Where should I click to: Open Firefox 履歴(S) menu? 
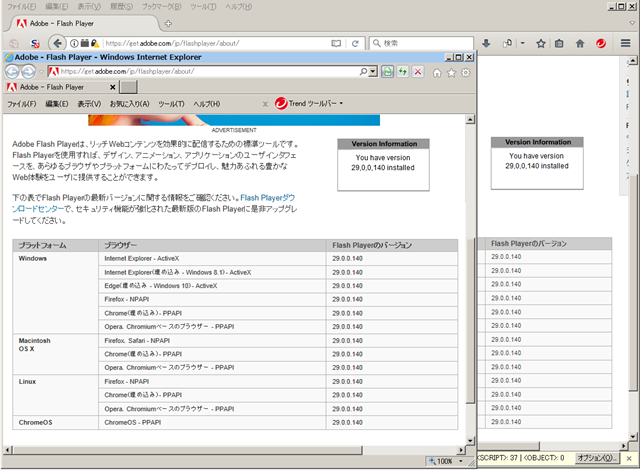pos(122,7)
